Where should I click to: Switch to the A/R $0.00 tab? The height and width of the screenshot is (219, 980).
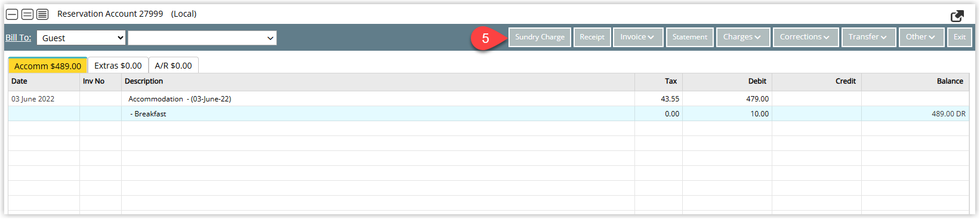[173, 66]
